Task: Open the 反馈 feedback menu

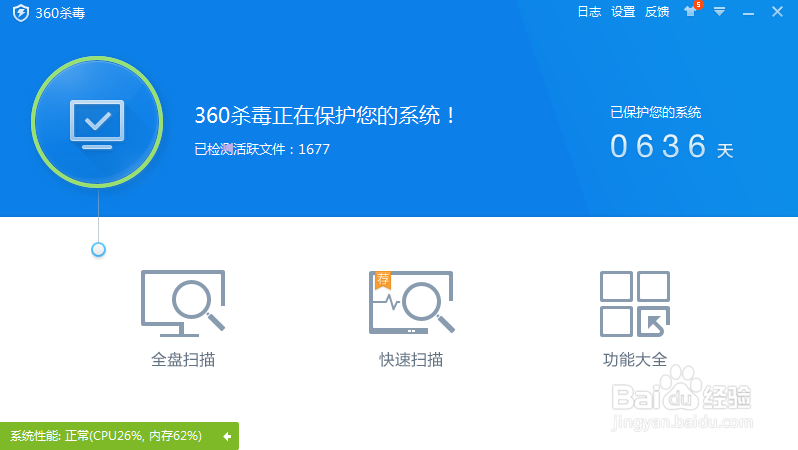Action: (x=657, y=12)
